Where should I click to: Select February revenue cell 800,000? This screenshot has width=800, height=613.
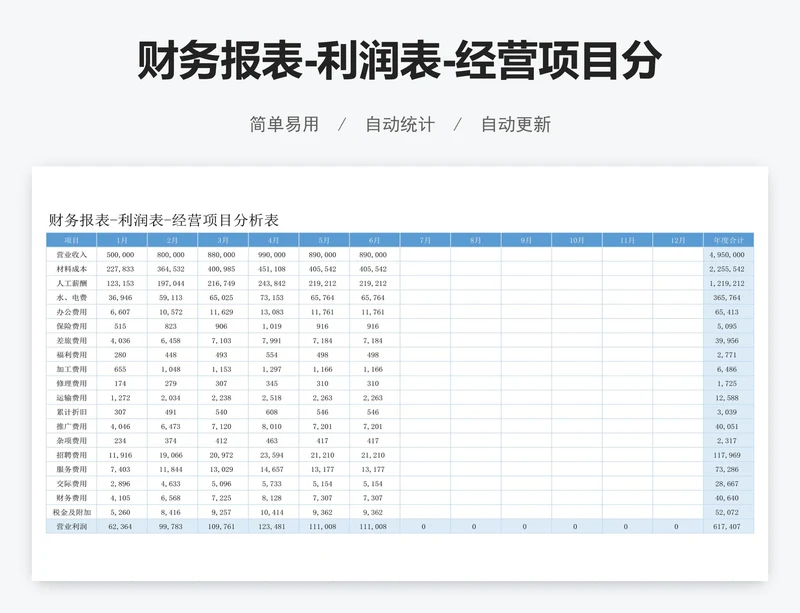171,255
